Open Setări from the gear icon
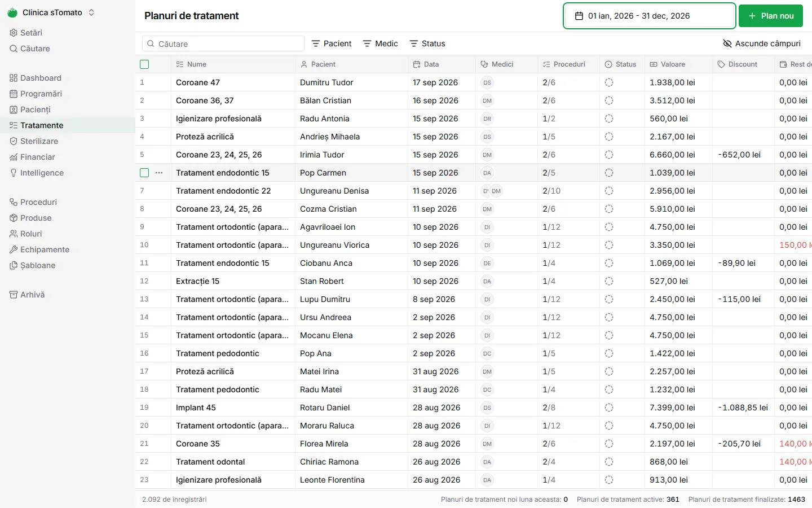Viewport: 812px width, 508px height. pos(14,33)
